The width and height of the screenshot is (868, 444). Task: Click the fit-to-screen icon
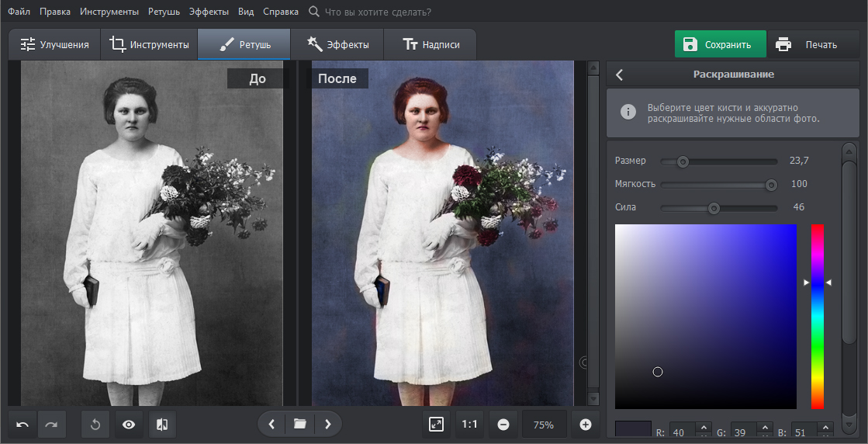(436, 425)
